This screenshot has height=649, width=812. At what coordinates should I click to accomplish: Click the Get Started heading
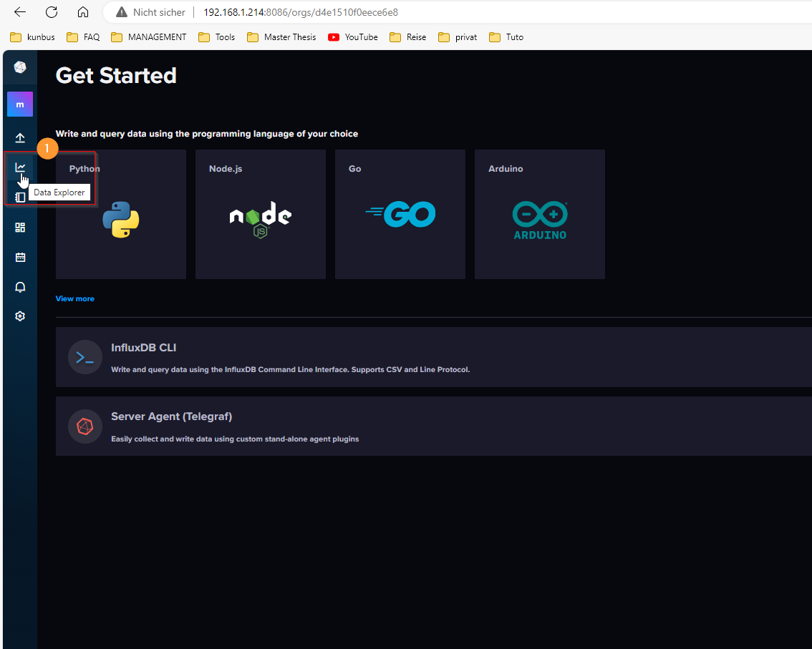tap(116, 76)
